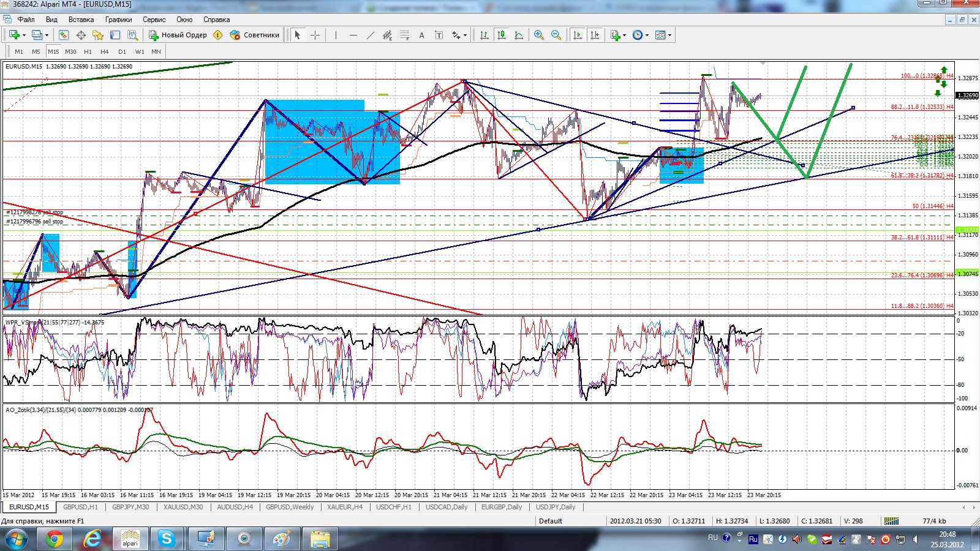Select the crosshair cursor tool
980x551 pixels.
point(315,36)
